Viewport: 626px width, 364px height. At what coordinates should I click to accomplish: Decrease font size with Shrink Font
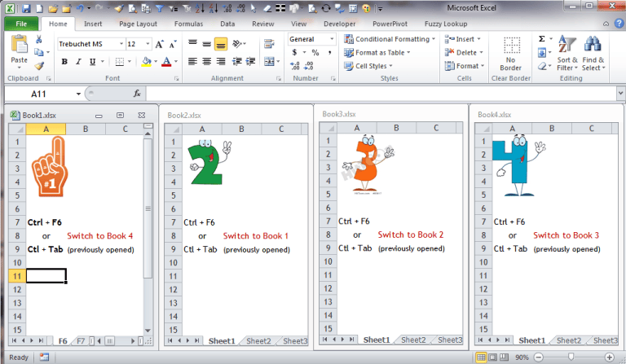[173, 44]
